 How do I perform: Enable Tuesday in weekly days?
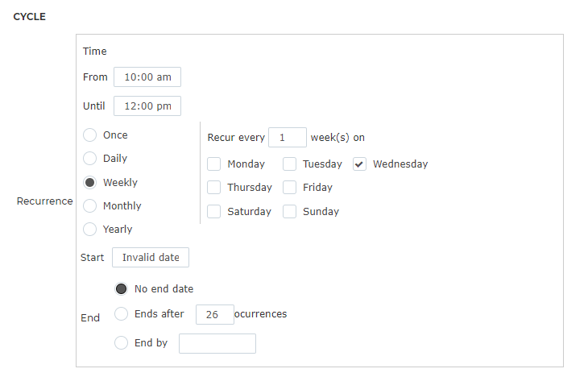[x=289, y=164]
